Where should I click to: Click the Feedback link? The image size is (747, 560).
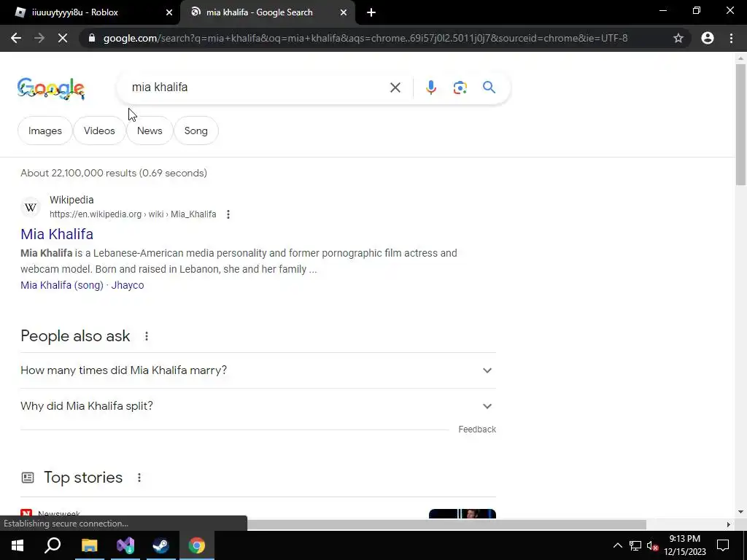pos(477,429)
